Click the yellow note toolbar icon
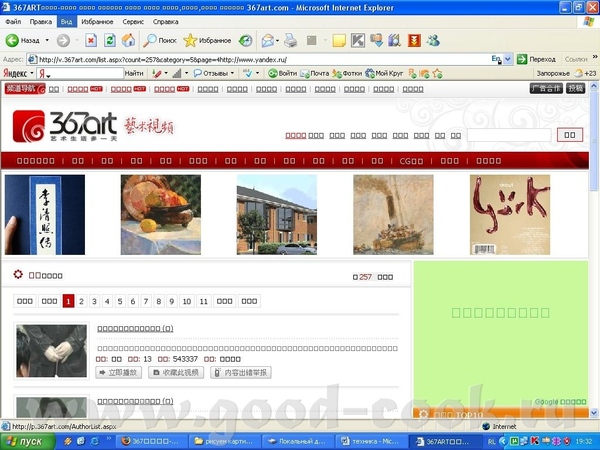Image resolution: width=600 pixels, height=450 pixels. pyautogui.click(x=339, y=40)
